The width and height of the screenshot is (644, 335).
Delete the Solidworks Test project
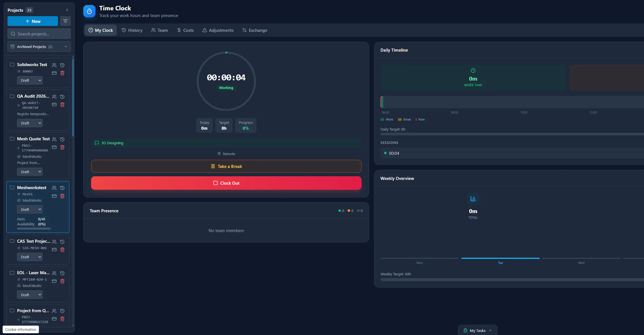click(62, 73)
